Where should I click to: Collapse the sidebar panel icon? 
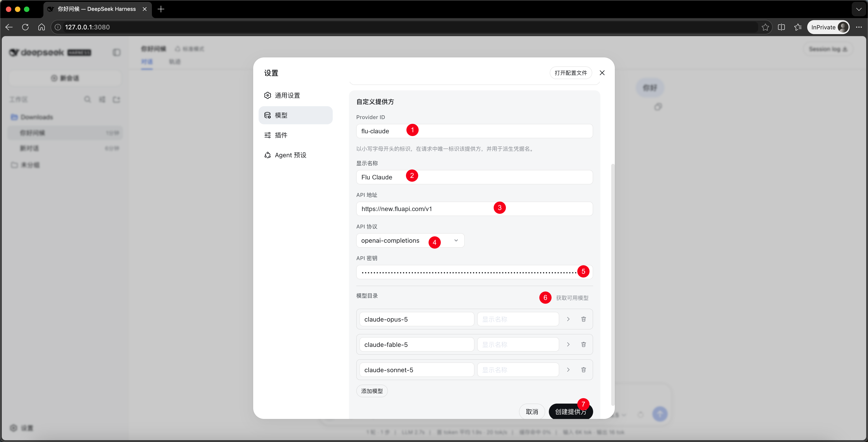coord(116,52)
